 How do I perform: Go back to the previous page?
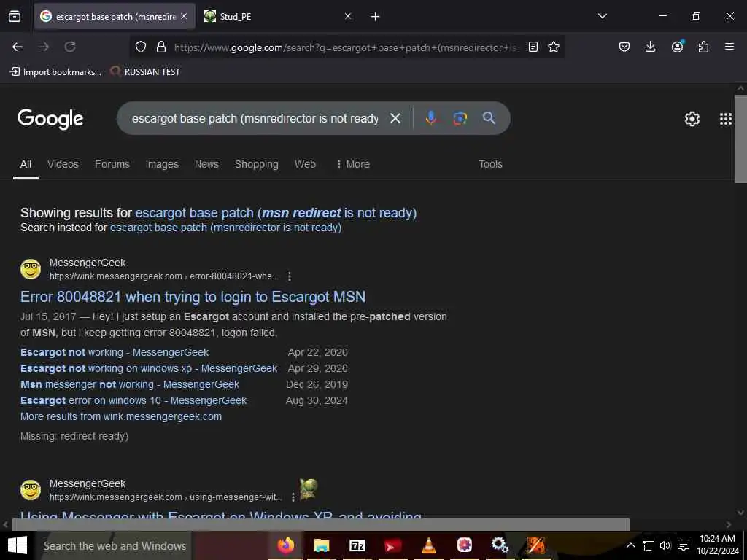(18, 47)
